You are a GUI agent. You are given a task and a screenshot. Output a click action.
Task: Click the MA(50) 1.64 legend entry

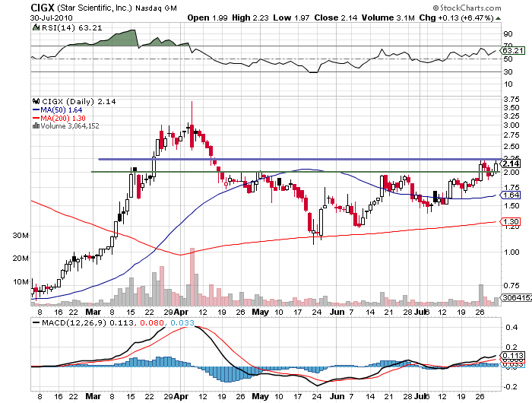57,110
